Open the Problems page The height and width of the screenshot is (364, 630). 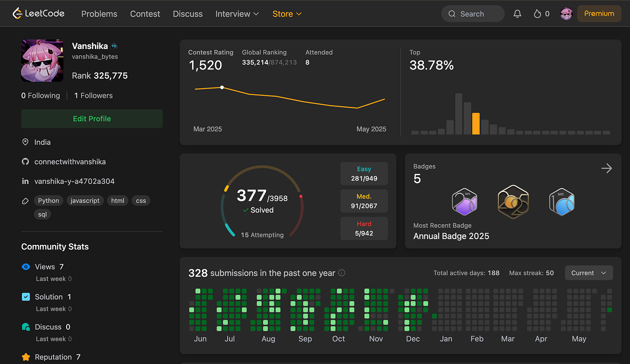pyautogui.click(x=99, y=14)
